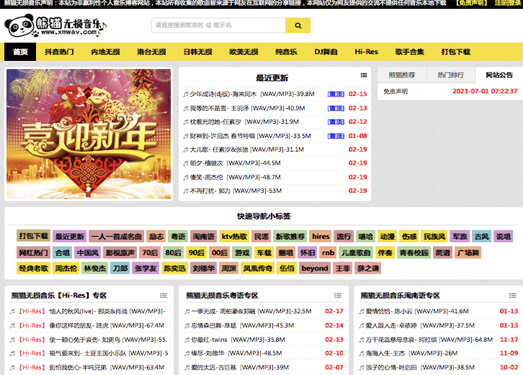The image size is (523, 375).
Task: Open the song with size 39.8M
Action: [x=252, y=94]
